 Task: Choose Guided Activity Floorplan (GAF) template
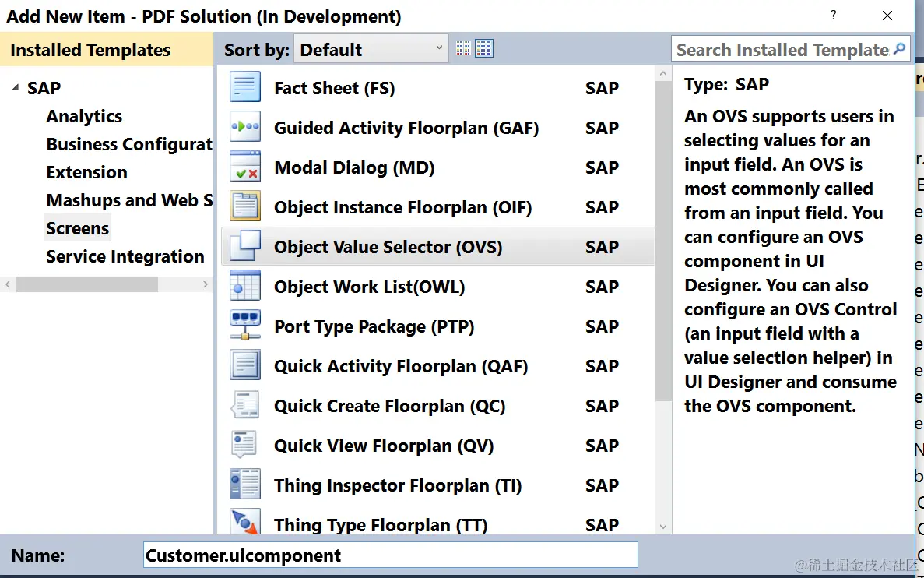[437, 128]
